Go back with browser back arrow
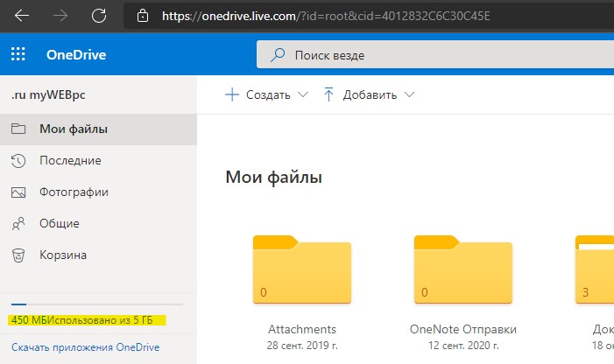Image resolution: width=614 pixels, height=364 pixels. click(x=22, y=16)
